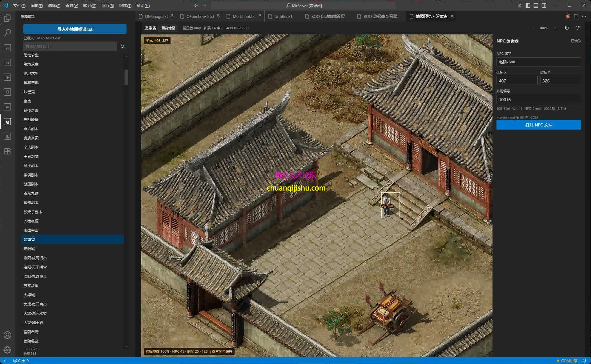591x364 pixels.
Task: Select 皇宫 in the map list
Action: tap(72, 101)
